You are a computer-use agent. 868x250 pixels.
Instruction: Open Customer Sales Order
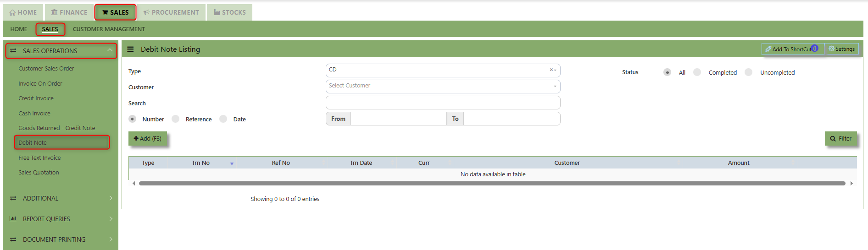(x=46, y=69)
